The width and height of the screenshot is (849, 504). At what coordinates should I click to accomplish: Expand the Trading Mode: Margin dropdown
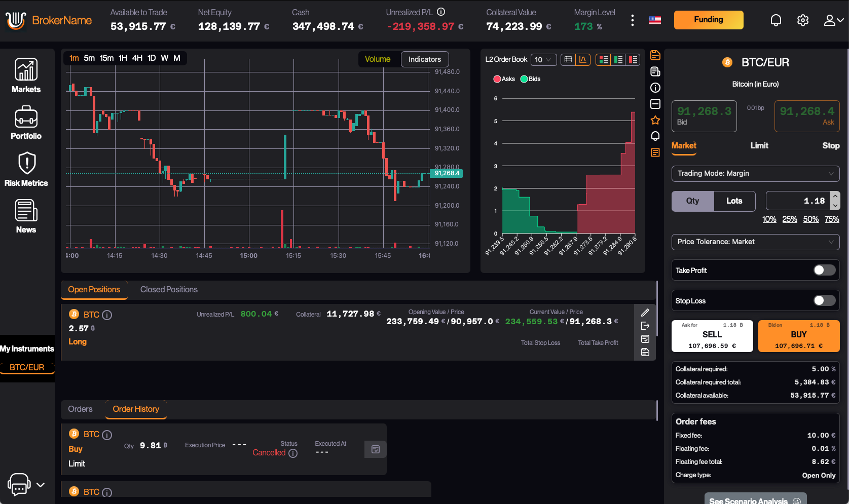pyautogui.click(x=755, y=173)
